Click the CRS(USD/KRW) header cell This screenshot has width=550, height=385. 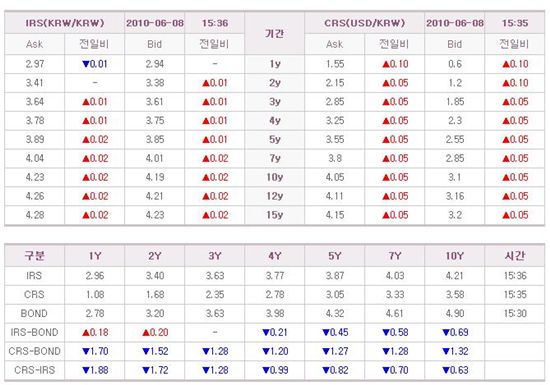click(364, 23)
